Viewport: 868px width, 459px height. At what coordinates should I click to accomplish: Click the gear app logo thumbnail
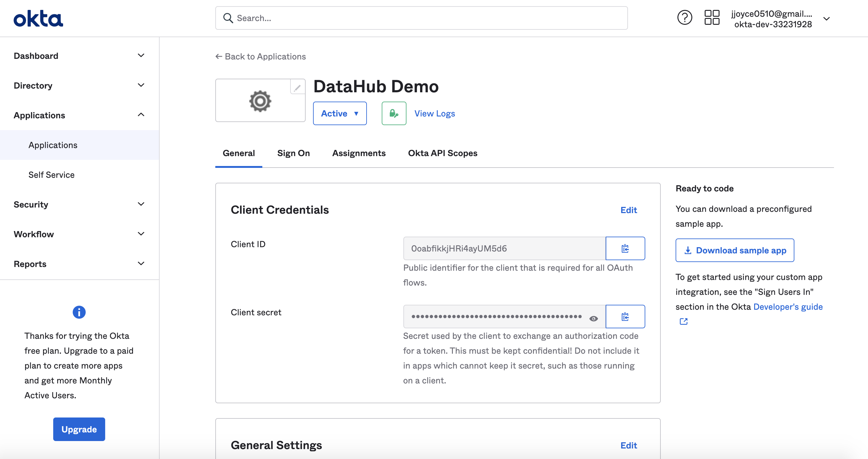coord(260,101)
